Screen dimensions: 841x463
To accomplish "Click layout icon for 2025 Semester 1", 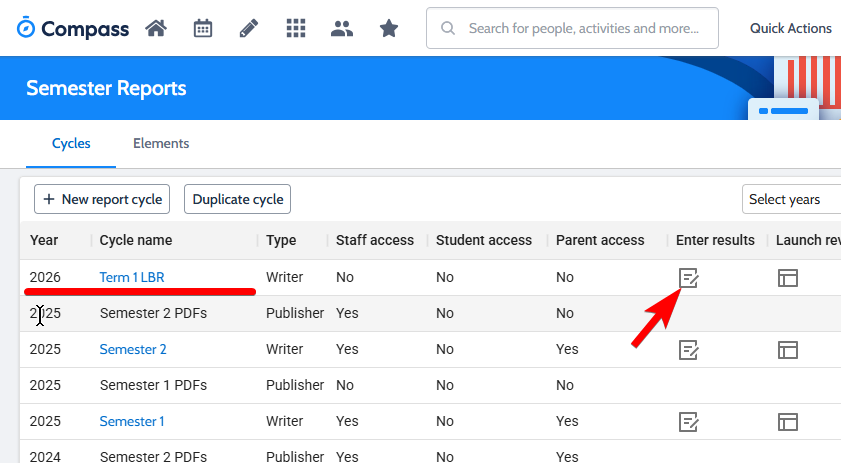I will 788,422.
